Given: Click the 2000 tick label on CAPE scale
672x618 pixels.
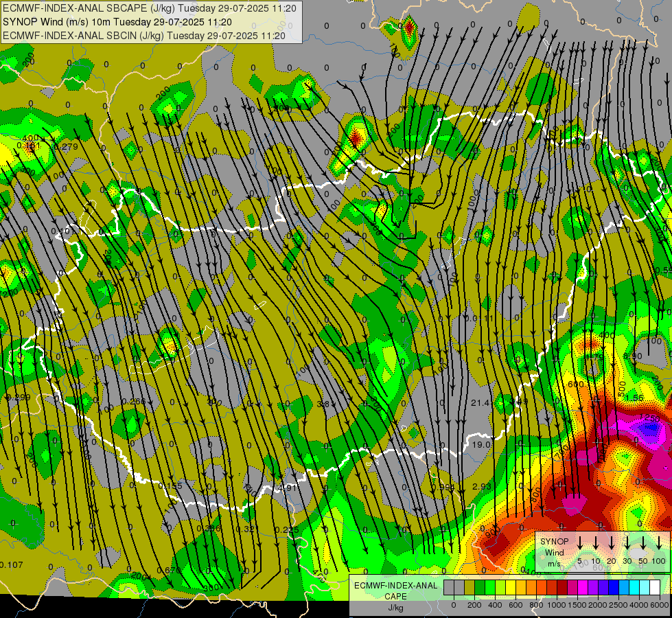Looking at the screenshot, I should (x=598, y=605).
